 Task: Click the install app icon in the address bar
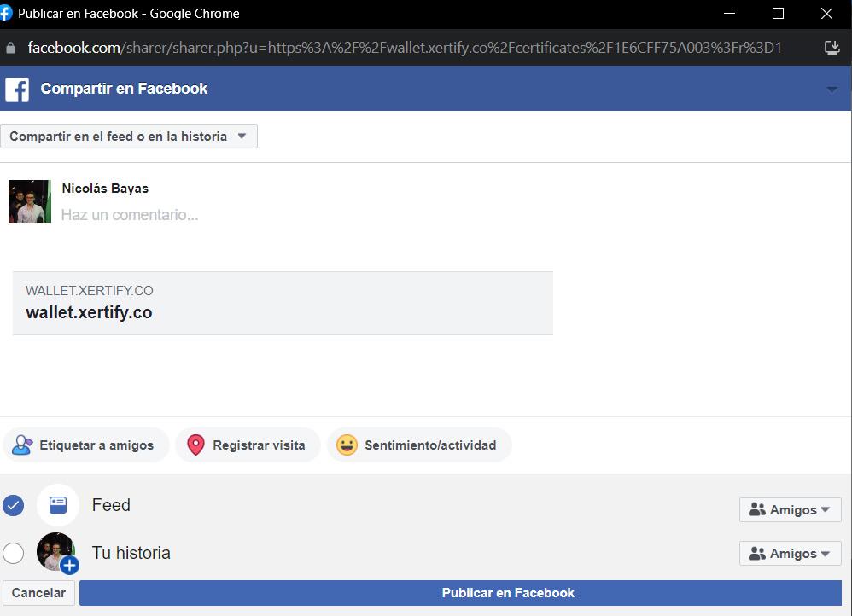point(832,48)
